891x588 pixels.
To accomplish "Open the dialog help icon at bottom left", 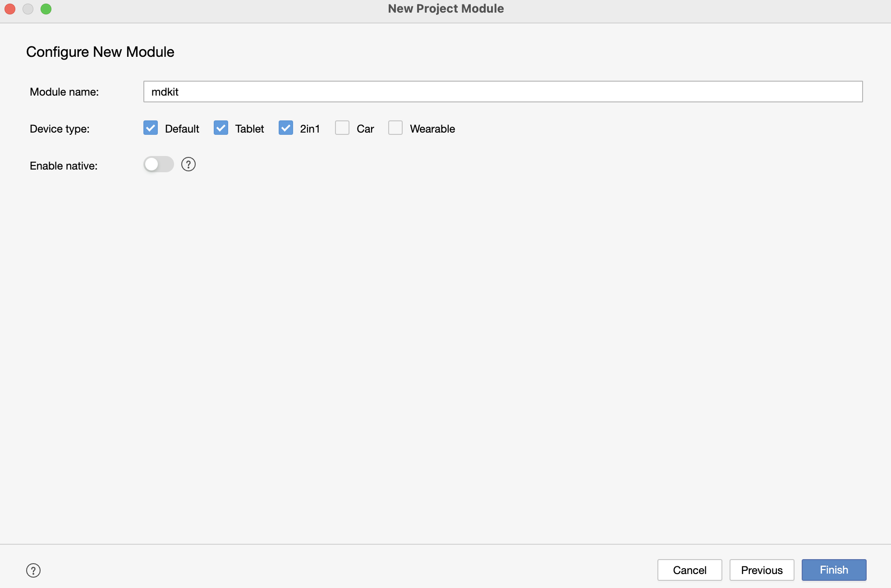I will (33, 570).
